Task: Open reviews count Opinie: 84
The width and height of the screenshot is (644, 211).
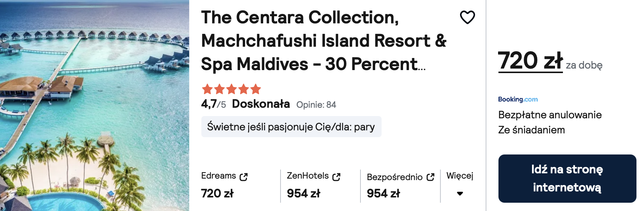Action: (x=316, y=105)
